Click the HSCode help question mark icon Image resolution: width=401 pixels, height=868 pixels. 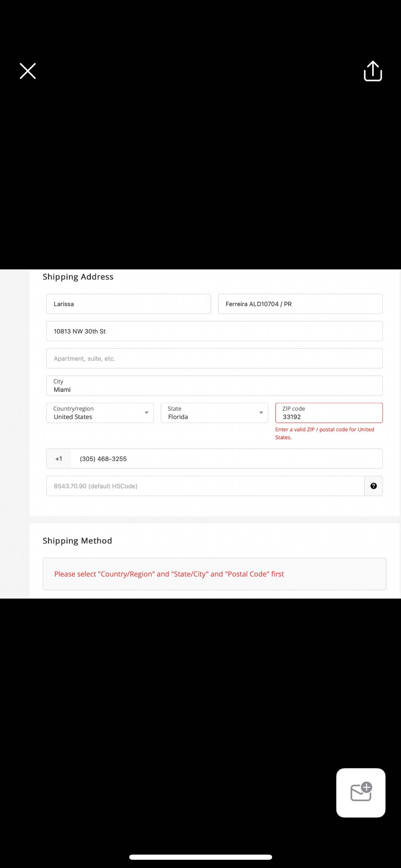(374, 486)
